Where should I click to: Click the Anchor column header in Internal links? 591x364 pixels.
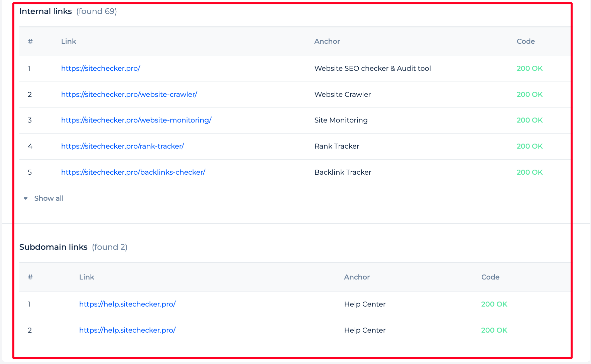coord(327,41)
